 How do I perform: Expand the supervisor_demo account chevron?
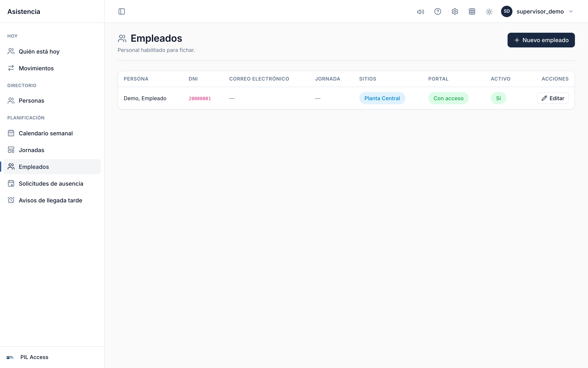[x=571, y=11]
